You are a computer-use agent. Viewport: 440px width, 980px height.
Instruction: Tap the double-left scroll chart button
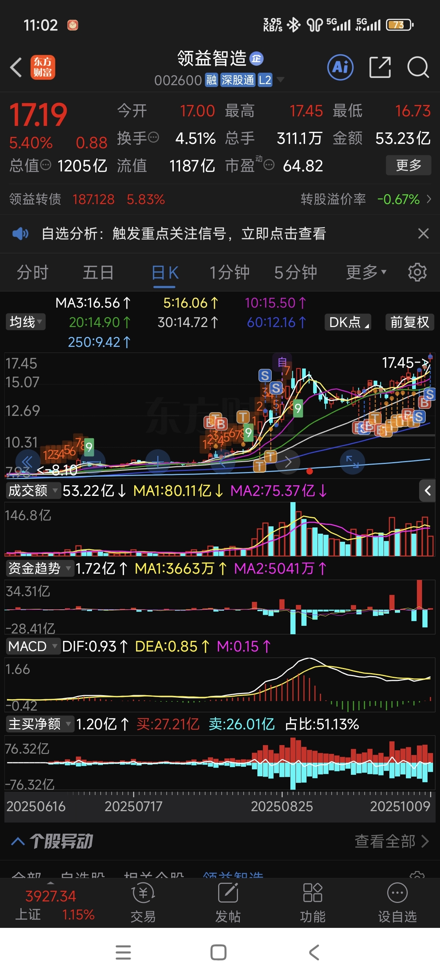pyautogui.click(x=27, y=462)
